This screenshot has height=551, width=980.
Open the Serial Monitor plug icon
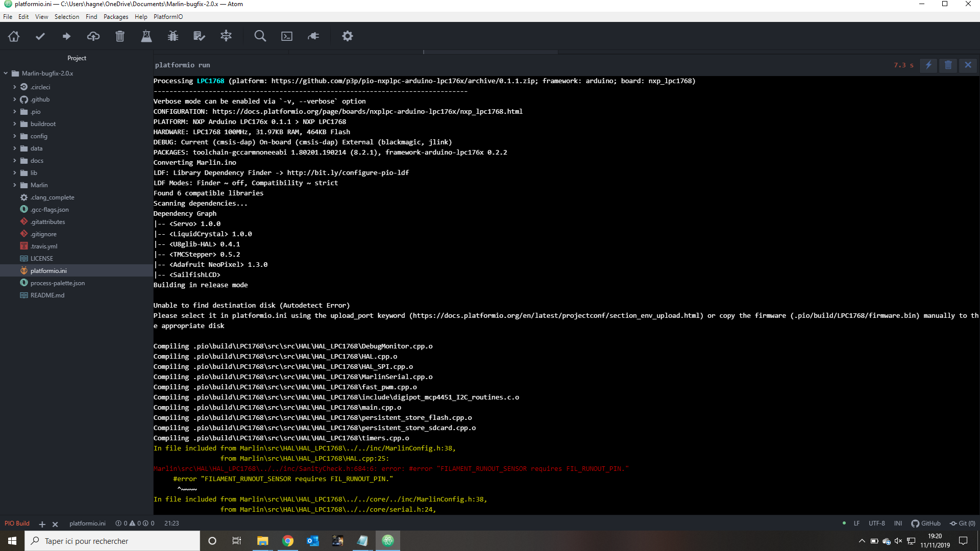pyautogui.click(x=313, y=36)
